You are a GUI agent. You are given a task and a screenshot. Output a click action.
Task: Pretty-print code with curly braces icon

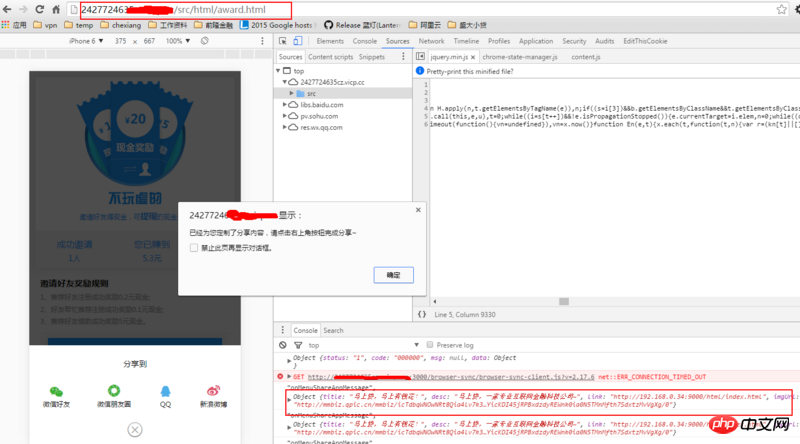pos(422,314)
